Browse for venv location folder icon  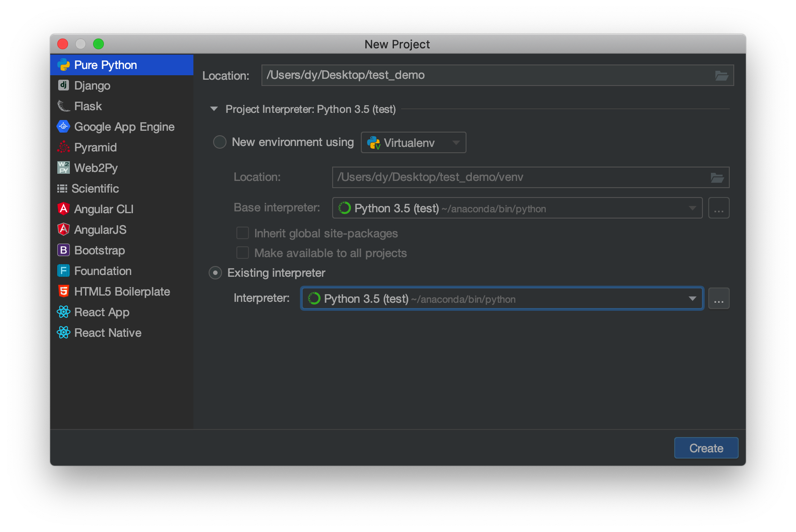(x=717, y=177)
